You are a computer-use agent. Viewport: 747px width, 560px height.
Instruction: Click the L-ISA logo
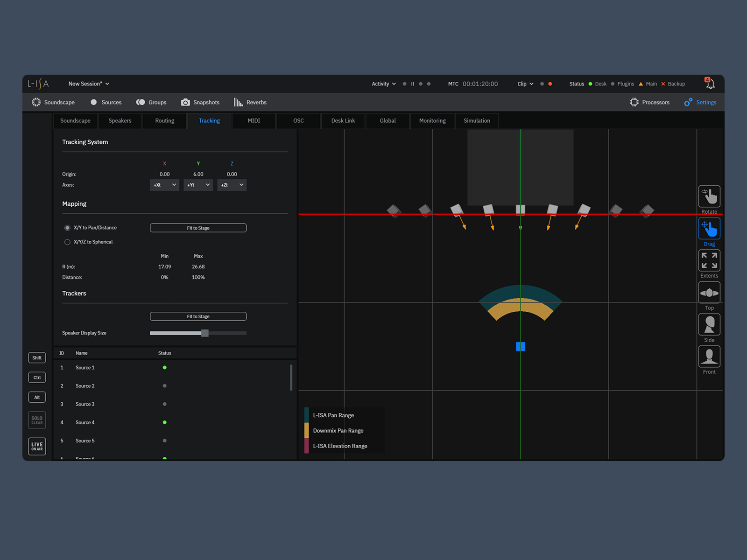pos(38,84)
